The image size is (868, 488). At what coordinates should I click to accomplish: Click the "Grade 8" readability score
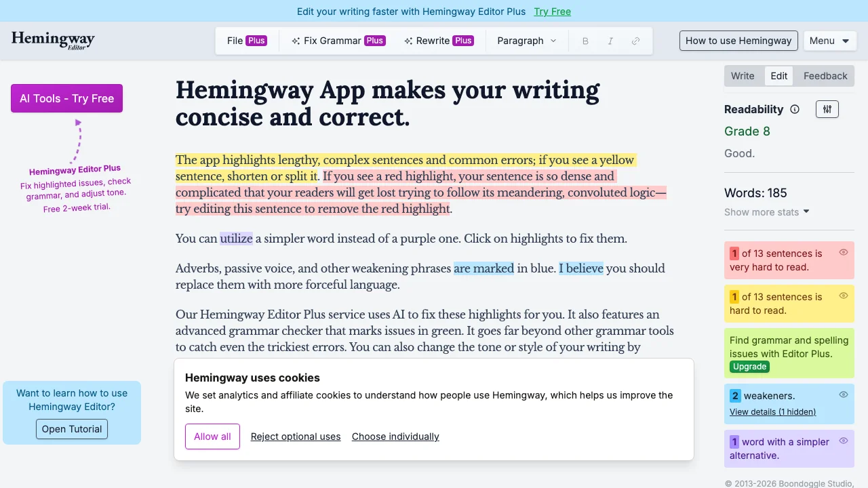coord(747,131)
